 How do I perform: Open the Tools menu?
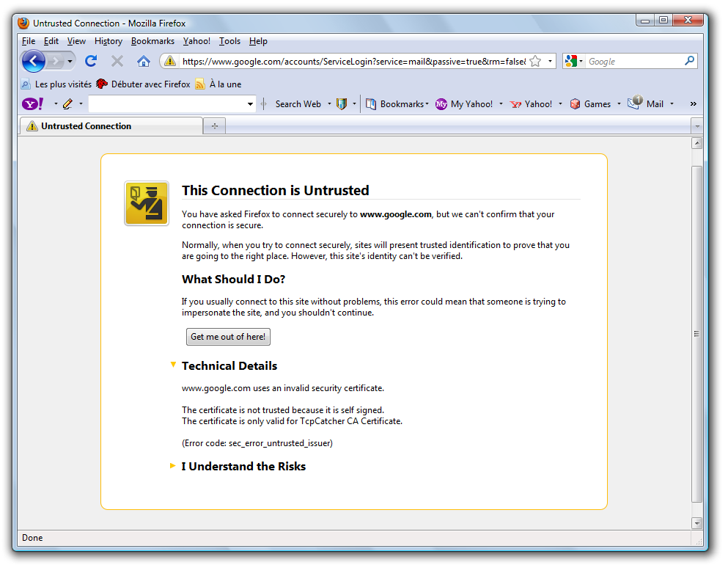tap(229, 41)
